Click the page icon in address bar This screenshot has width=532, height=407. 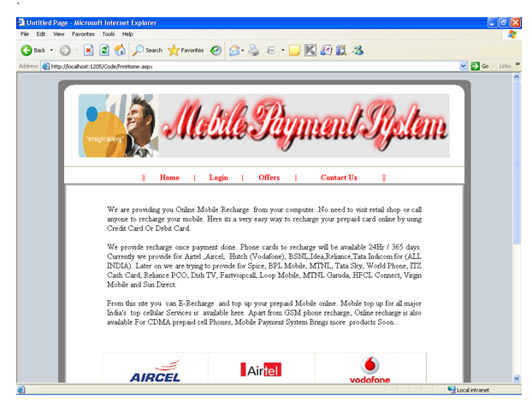pyautogui.click(x=45, y=66)
